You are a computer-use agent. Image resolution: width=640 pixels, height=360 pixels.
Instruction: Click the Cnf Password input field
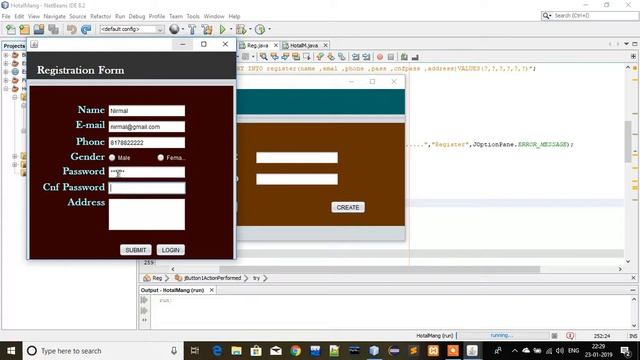point(147,188)
